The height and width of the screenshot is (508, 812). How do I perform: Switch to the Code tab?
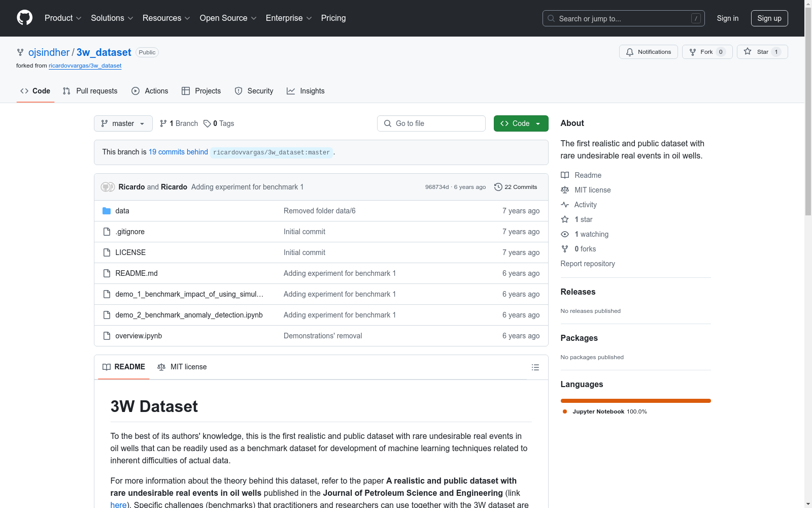[x=36, y=91]
